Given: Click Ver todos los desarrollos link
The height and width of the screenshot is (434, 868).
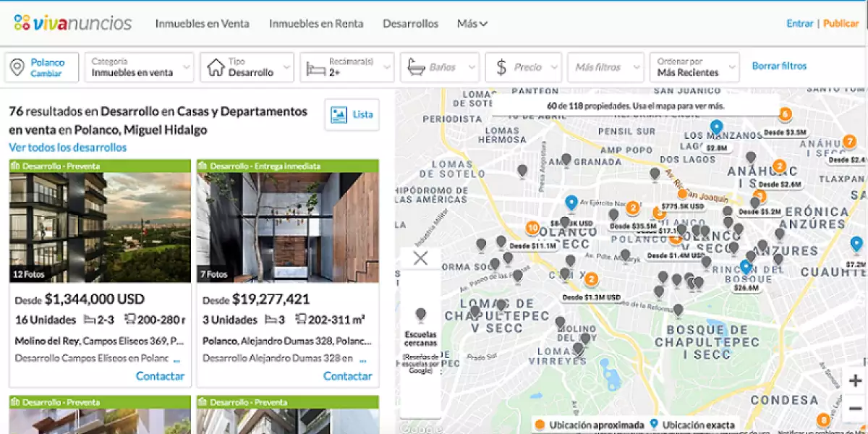Looking at the screenshot, I should 67,148.
